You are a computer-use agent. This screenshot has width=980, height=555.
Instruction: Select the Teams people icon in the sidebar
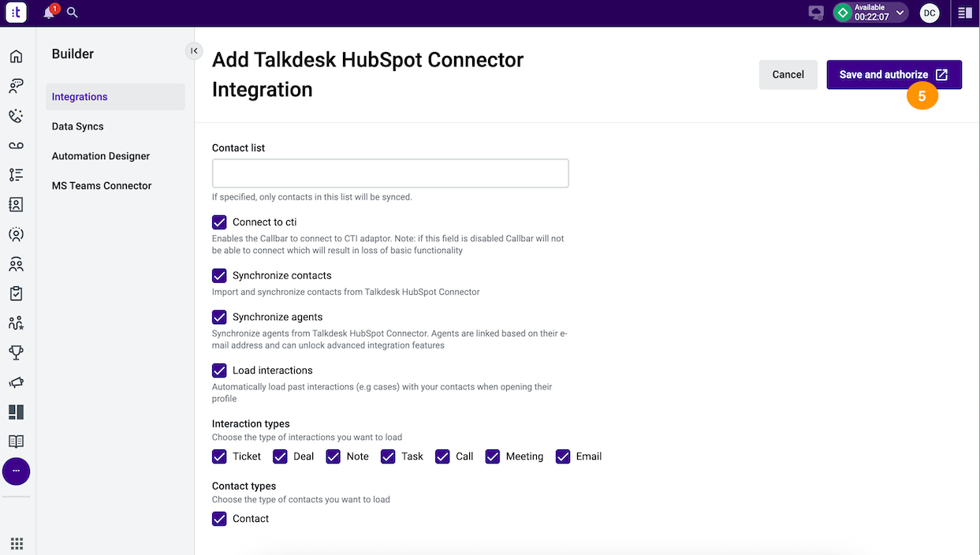16,263
